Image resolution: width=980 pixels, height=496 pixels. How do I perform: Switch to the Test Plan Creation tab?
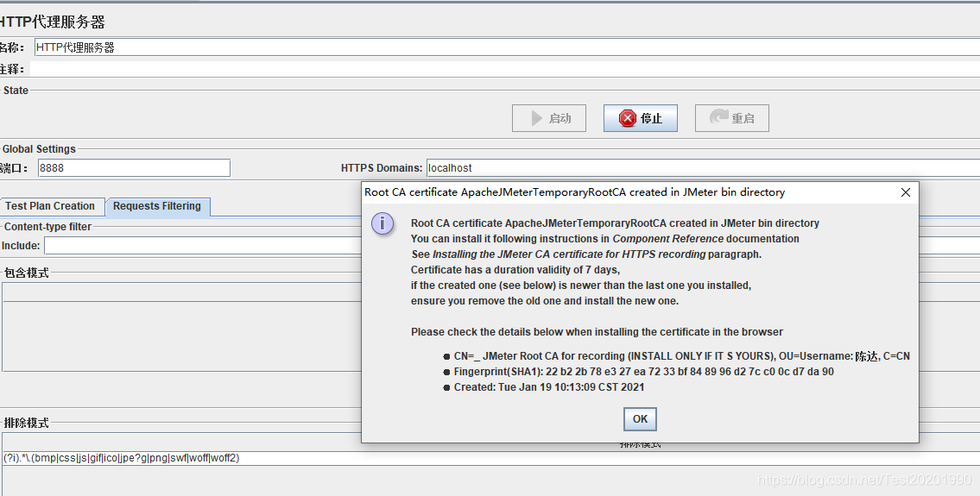(x=50, y=206)
